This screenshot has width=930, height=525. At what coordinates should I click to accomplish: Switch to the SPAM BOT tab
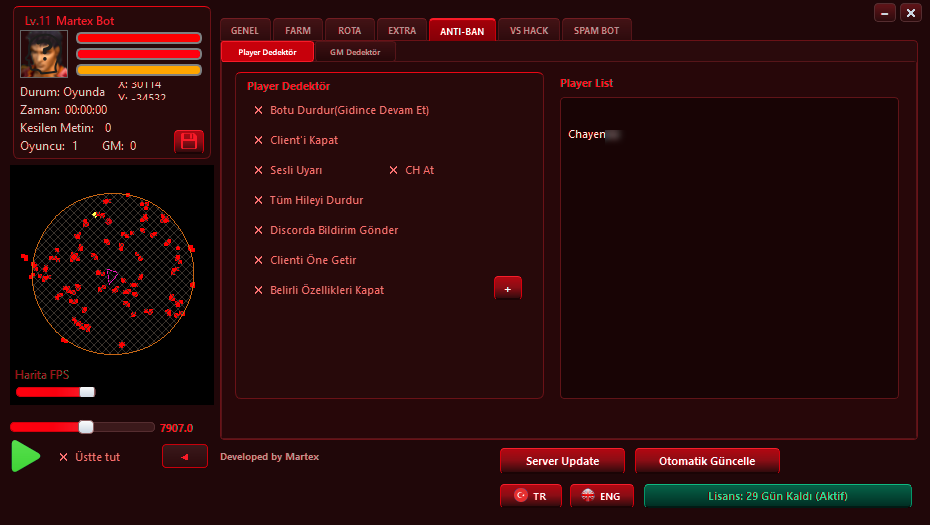(596, 30)
